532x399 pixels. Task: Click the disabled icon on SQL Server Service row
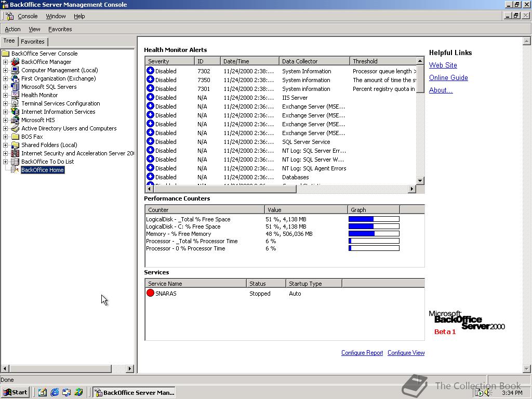click(x=150, y=141)
